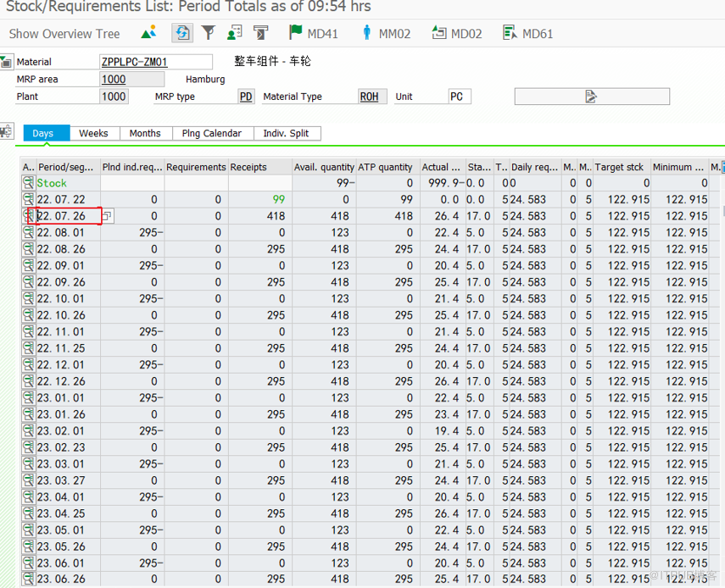Click the refresh icon in the toolbar
The height and width of the screenshot is (588, 725).
point(181,33)
